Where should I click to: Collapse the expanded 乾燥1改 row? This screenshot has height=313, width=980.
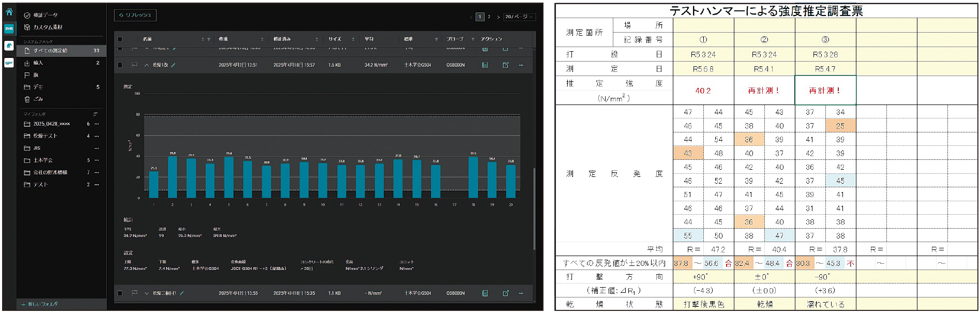[x=146, y=65]
